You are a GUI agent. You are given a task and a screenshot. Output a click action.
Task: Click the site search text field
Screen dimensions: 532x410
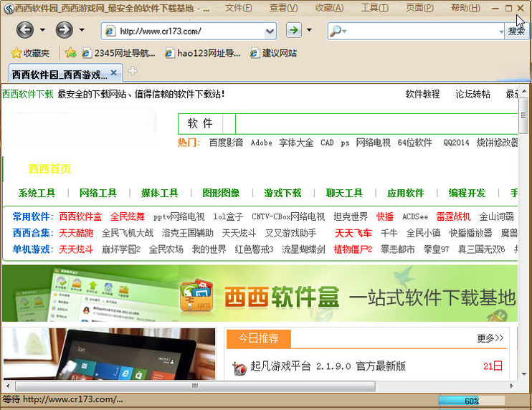[376, 124]
